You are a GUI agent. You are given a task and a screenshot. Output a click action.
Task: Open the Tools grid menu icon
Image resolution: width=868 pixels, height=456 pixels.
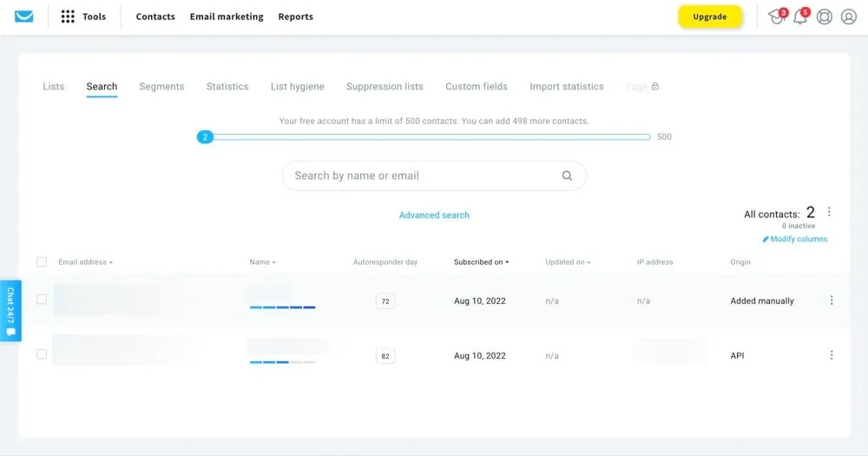point(68,17)
